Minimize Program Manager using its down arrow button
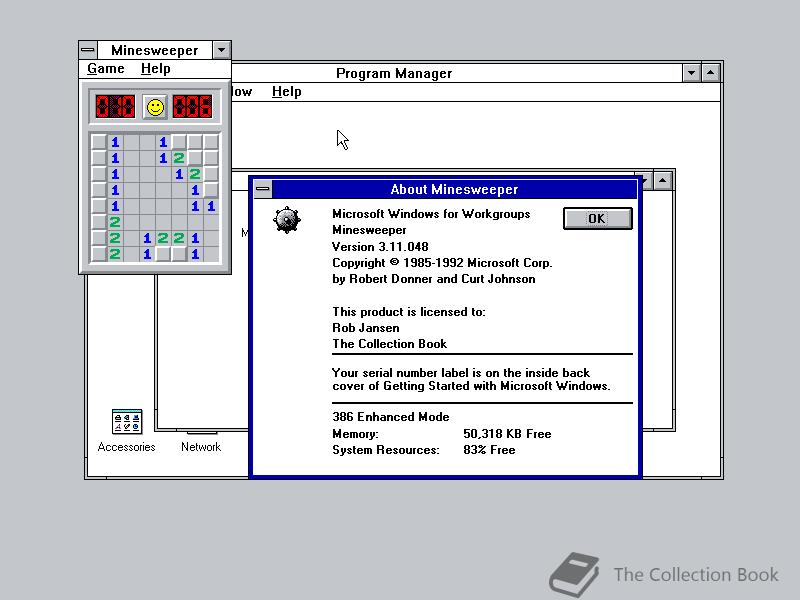This screenshot has width=800, height=600. 691,73
